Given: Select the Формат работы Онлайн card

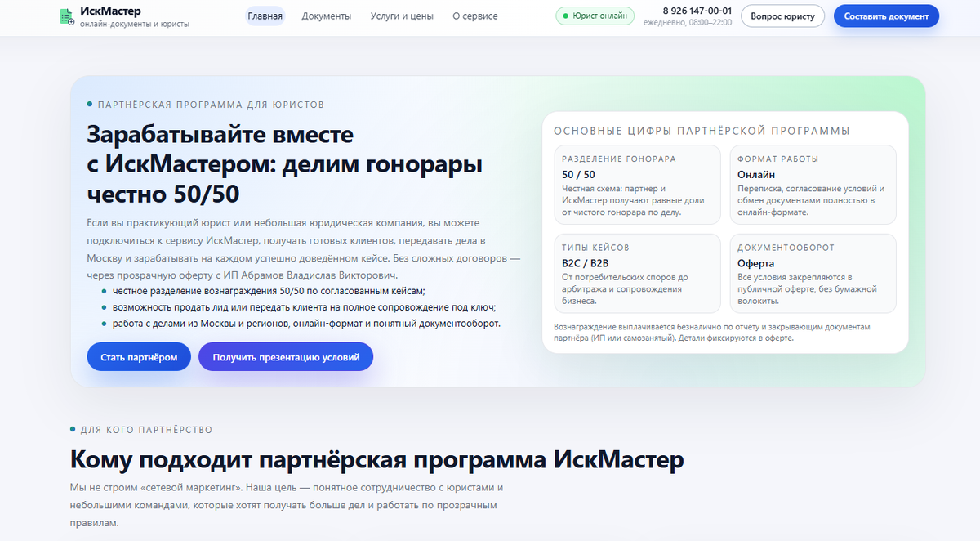Looking at the screenshot, I should (x=813, y=185).
